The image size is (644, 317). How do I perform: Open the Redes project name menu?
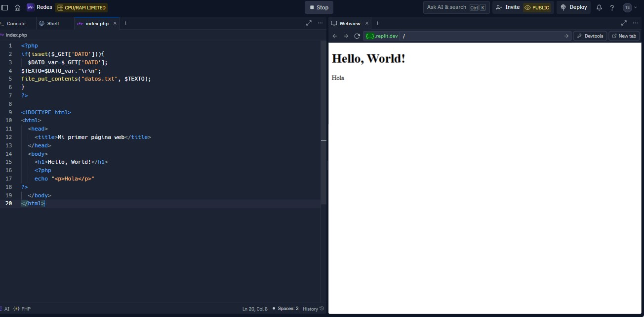[x=40, y=7]
